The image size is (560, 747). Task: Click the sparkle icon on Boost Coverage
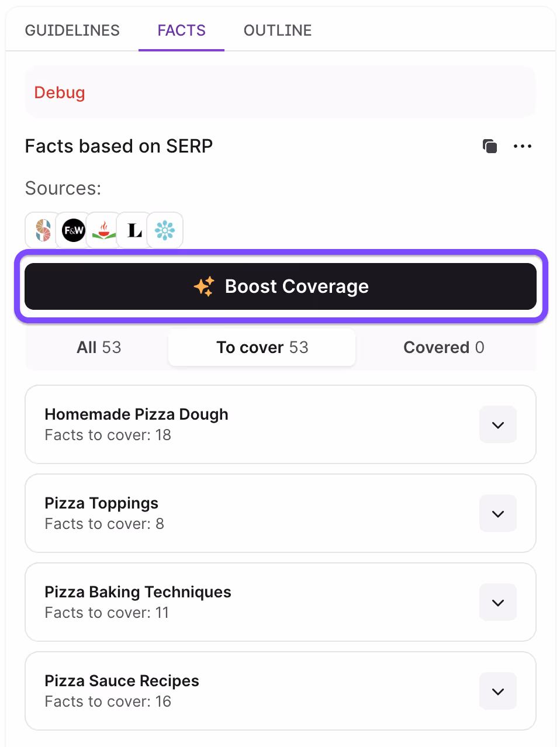pyautogui.click(x=204, y=286)
